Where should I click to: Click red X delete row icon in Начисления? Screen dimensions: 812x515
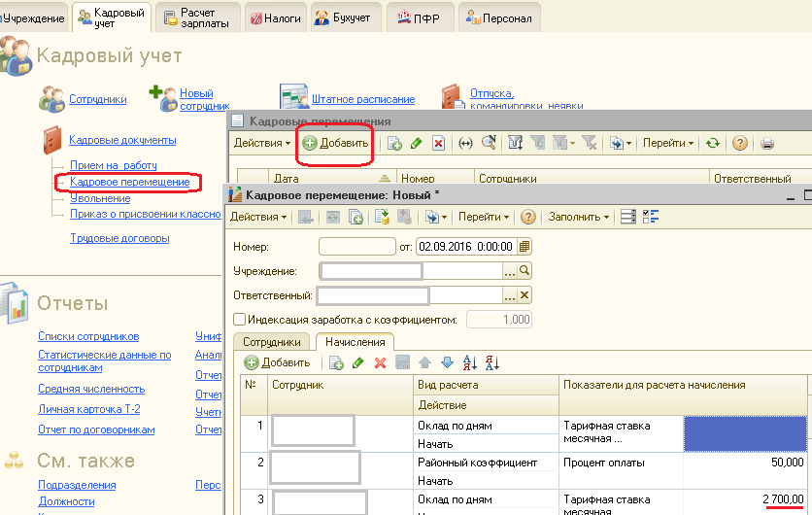380,363
